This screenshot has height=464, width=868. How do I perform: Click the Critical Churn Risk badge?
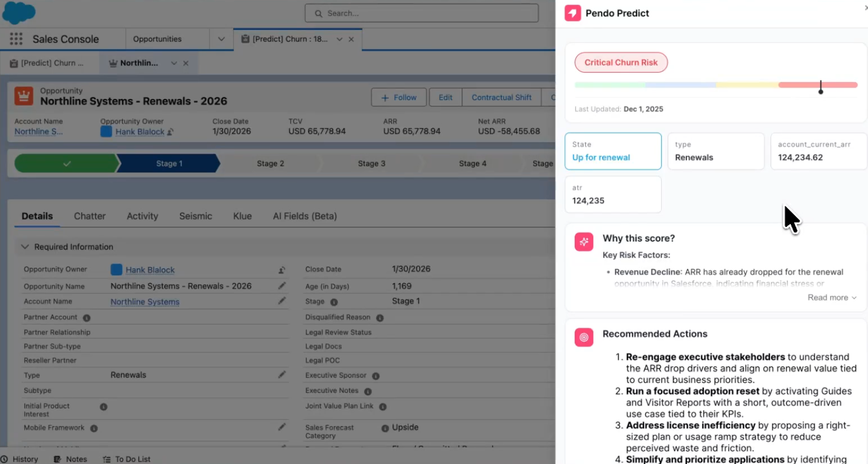(621, 63)
